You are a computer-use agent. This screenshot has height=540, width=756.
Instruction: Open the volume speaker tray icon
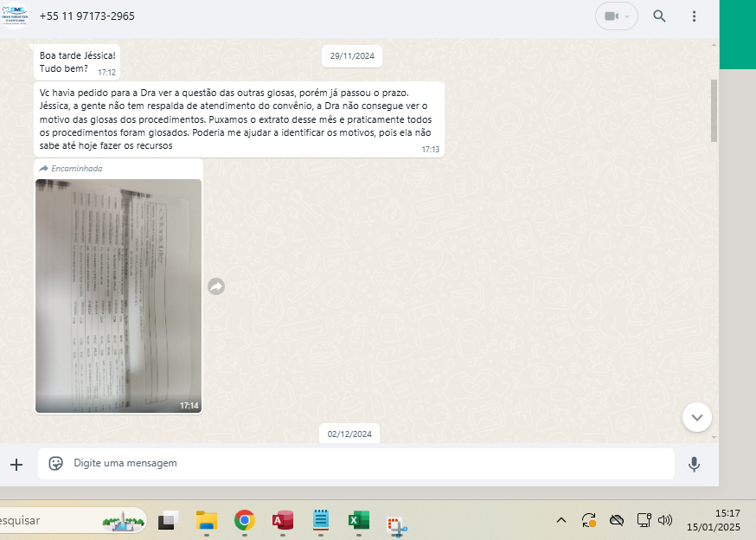[665, 520]
